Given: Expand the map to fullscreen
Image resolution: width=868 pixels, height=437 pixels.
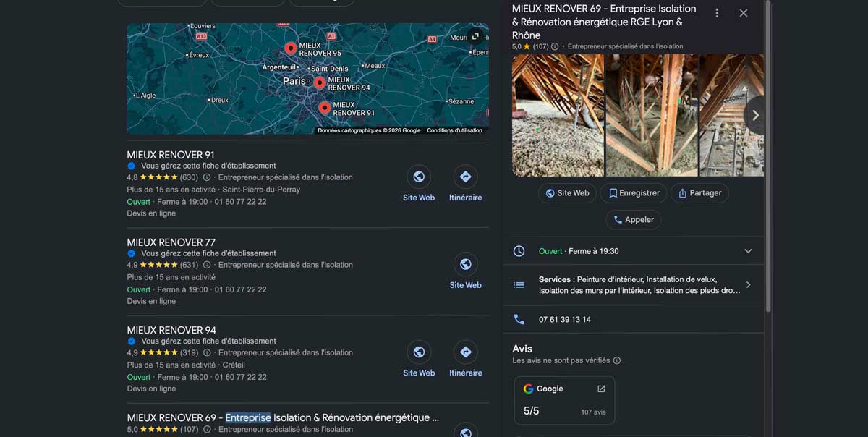Looking at the screenshot, I should pyautogui.click(x=475, y=36).
